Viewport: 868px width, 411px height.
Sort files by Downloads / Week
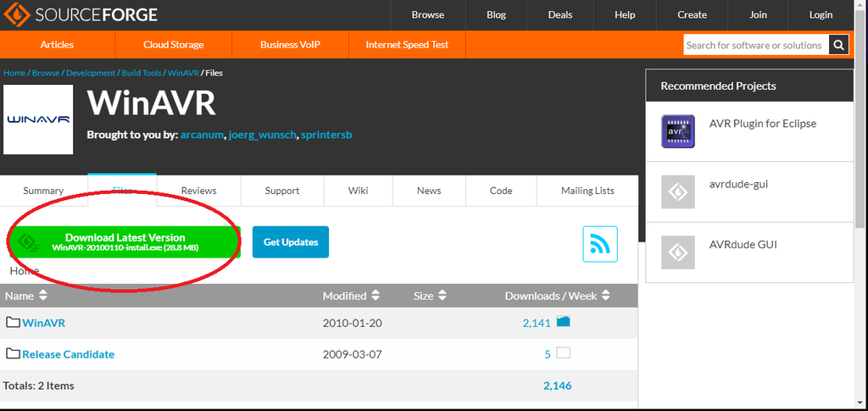(557, 296)
